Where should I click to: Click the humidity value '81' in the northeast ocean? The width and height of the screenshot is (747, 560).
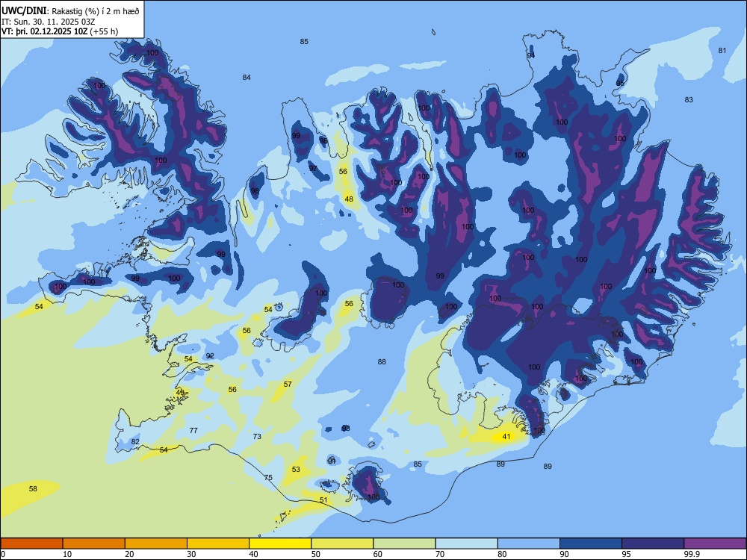722,51
